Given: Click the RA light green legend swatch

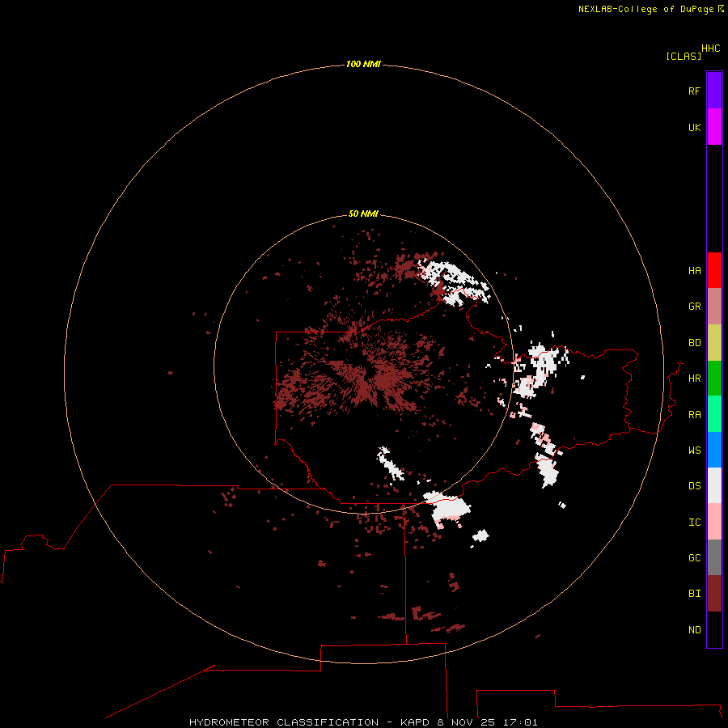Looking at the screenshot, I should click(x=714, y=414).
